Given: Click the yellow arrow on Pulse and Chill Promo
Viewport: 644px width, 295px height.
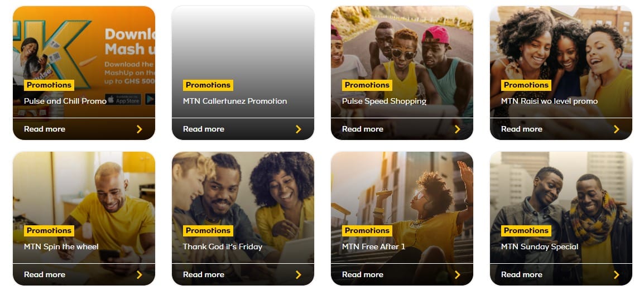Looking at the screenshot, I should click(x=139, y=129).
